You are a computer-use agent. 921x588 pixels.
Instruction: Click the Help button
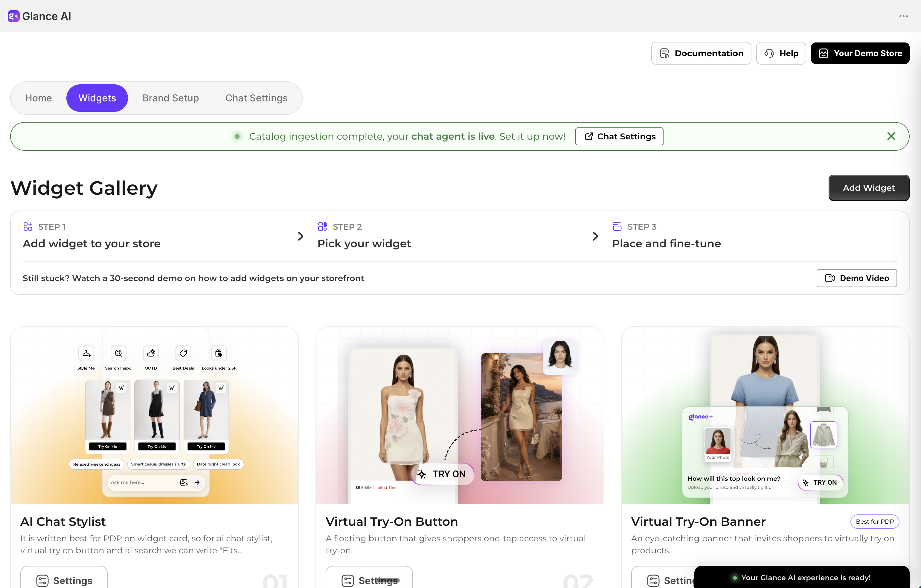pos(781,53)
